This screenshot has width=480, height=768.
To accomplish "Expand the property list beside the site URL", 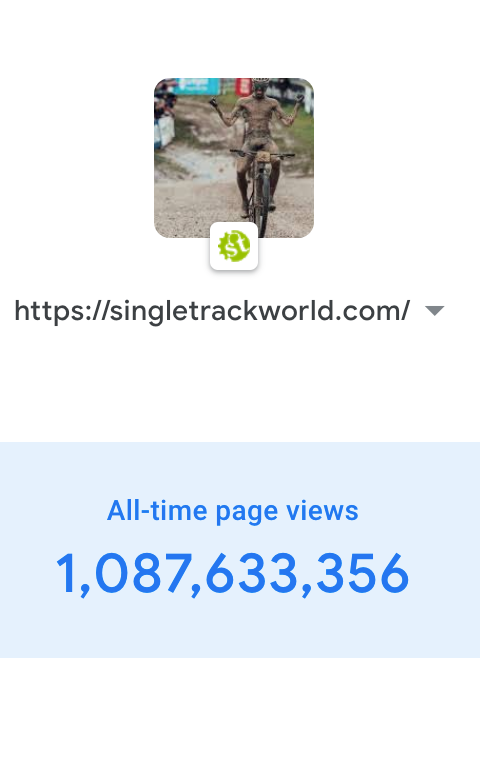I will [434, 311].
